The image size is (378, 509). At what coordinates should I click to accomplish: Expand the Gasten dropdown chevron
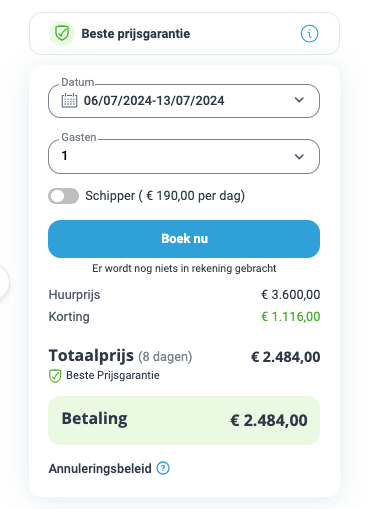[299, 156]
